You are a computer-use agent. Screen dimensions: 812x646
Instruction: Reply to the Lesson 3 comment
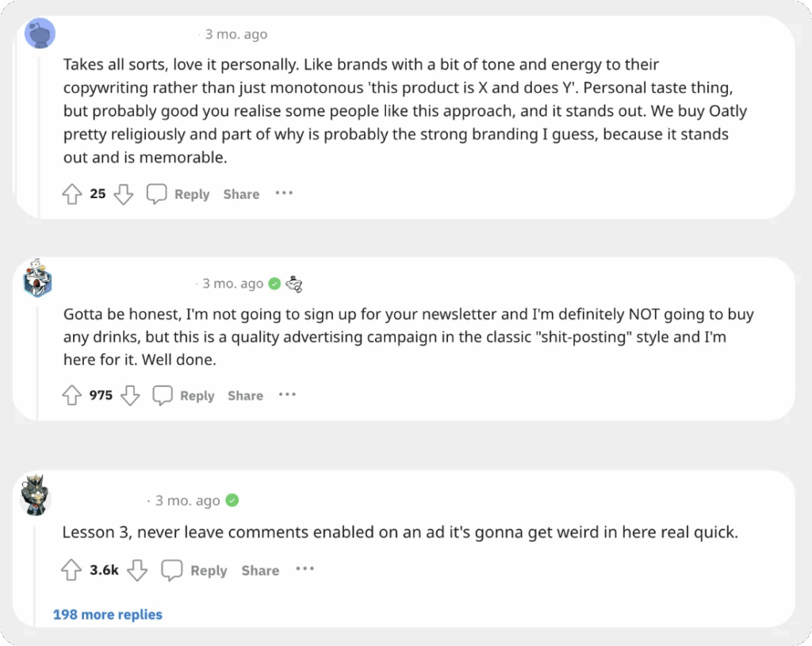click(195, 570)
